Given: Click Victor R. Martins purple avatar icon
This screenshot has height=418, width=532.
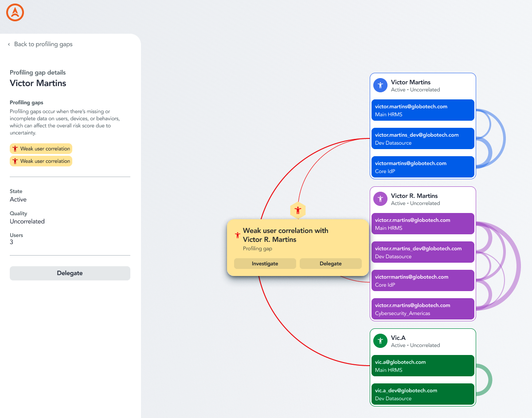Looking at the screenshot, I should tap(380, 199).
